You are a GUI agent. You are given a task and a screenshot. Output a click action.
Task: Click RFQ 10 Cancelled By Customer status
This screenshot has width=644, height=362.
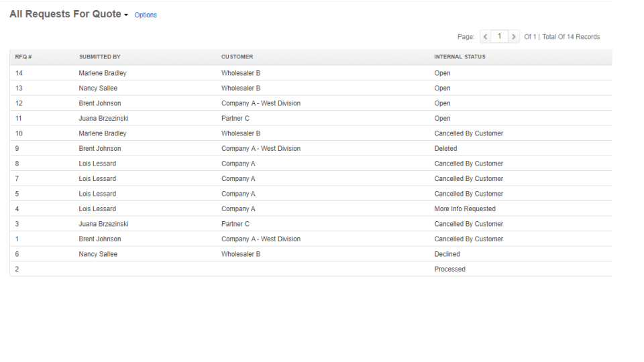468,133
